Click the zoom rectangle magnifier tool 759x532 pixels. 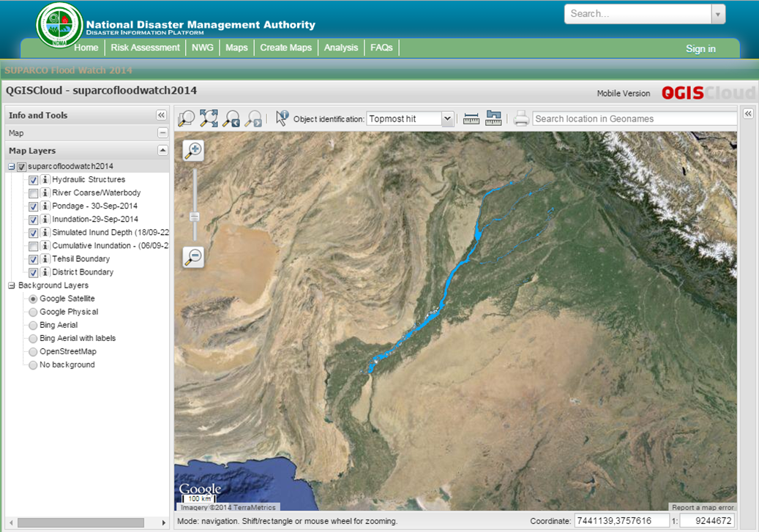coord(186,119)
